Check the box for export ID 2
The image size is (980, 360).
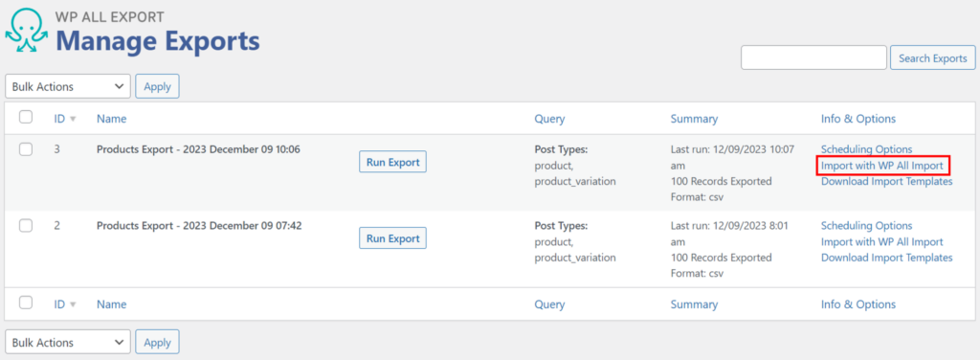pos(26,226)
